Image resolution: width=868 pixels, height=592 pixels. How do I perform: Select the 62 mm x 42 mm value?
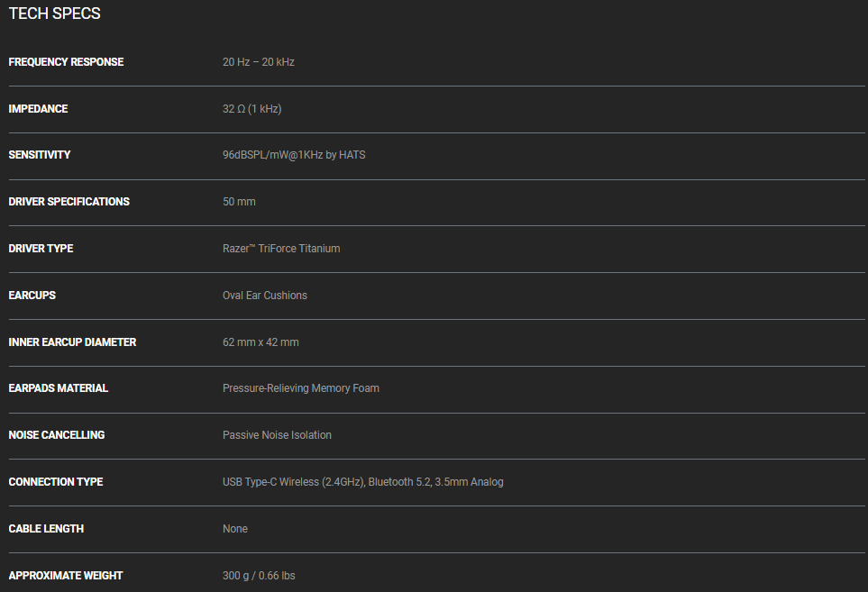[x=260, y=342]
